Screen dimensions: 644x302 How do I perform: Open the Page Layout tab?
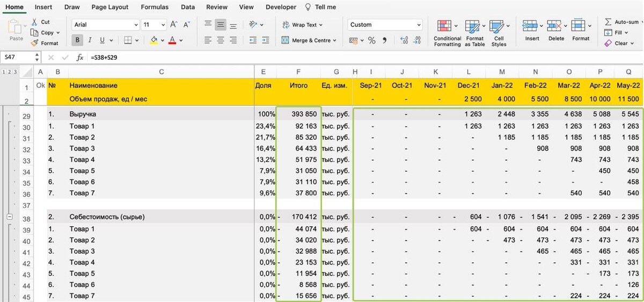click(x=110, y=7)
